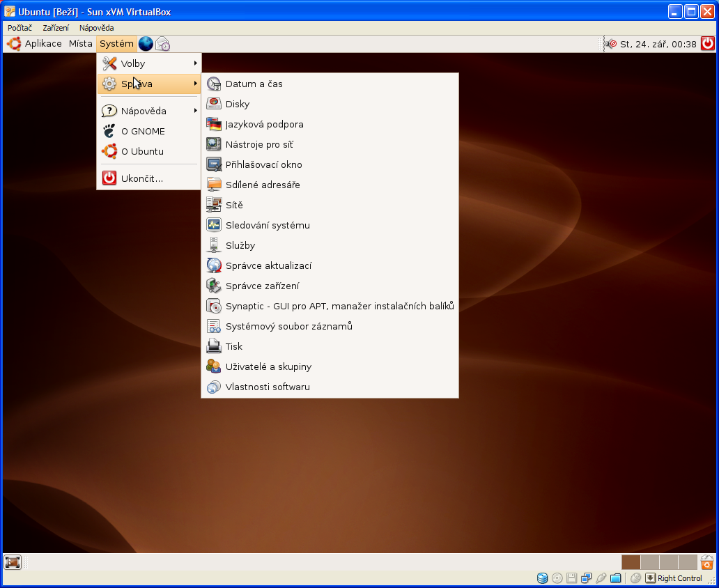
Task: Click the date and time clock applet
Action: point(658,44)
